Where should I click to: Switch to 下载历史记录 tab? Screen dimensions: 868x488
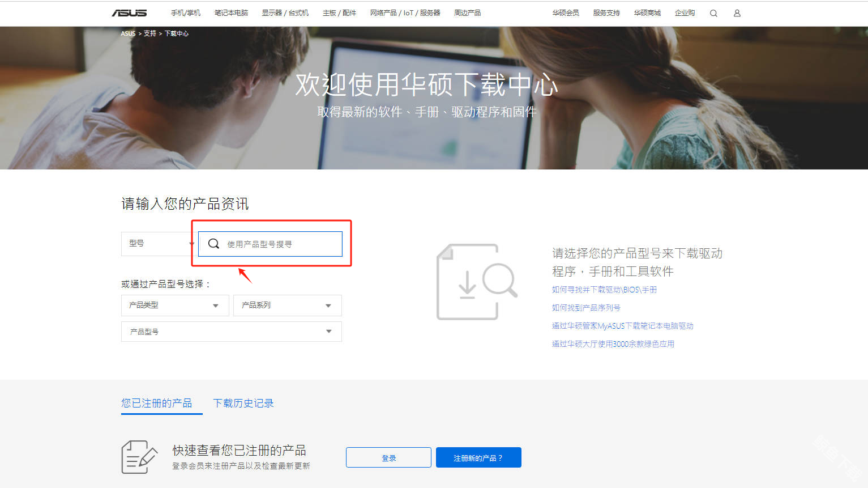point(243,403)
